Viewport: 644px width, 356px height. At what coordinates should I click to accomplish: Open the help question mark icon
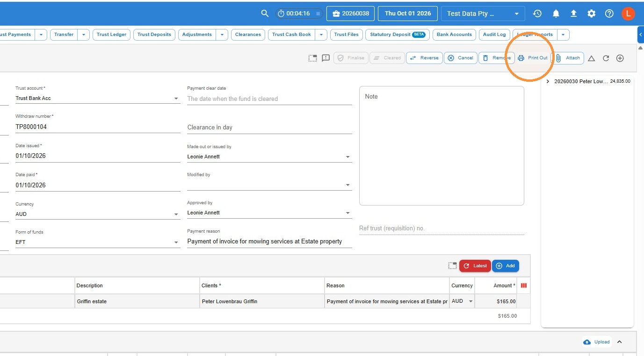tap(609, 14)
